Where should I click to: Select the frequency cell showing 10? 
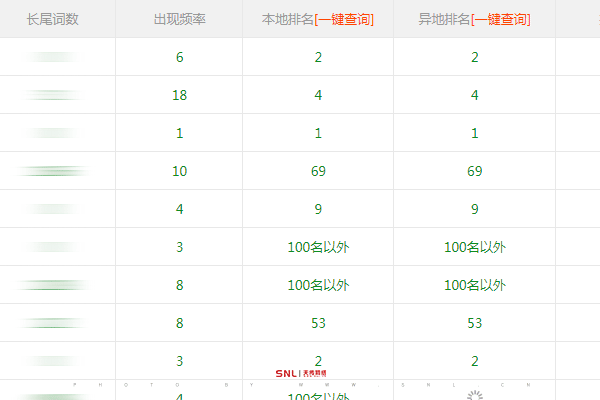tap(179, 171)
